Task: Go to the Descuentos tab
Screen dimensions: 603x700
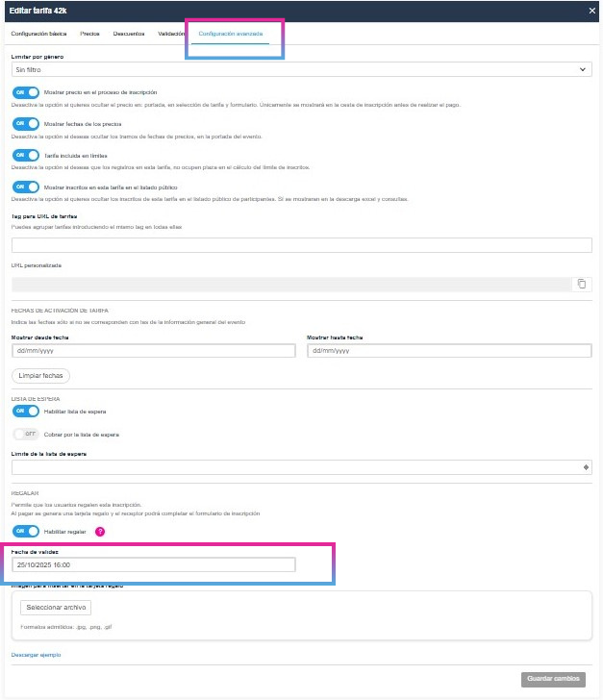Action: pos(129,34)
